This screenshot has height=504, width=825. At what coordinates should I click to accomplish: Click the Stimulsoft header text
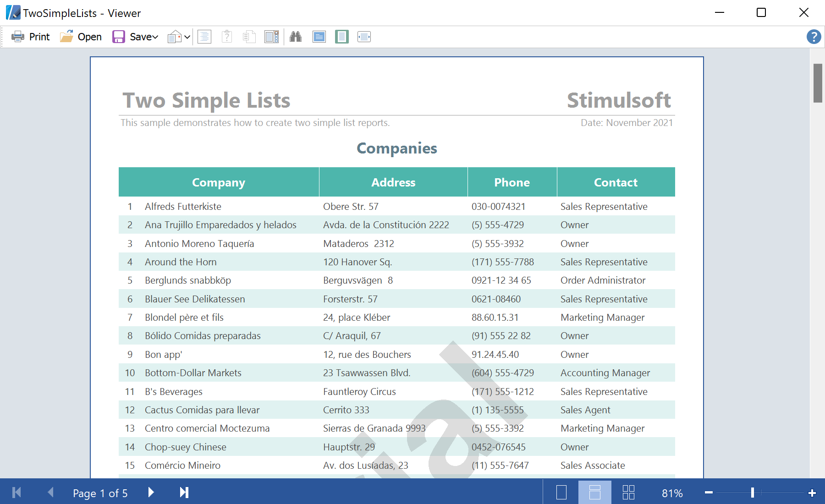tap(619, 100)
